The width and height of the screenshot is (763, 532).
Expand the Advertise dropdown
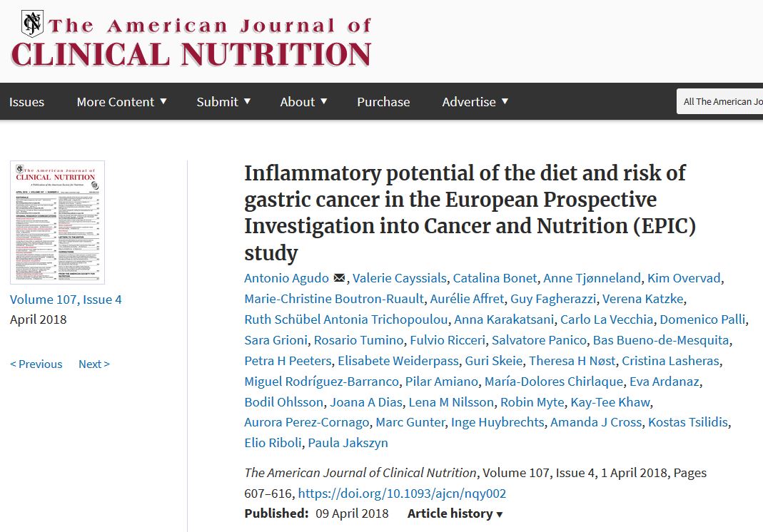[475, 102]
